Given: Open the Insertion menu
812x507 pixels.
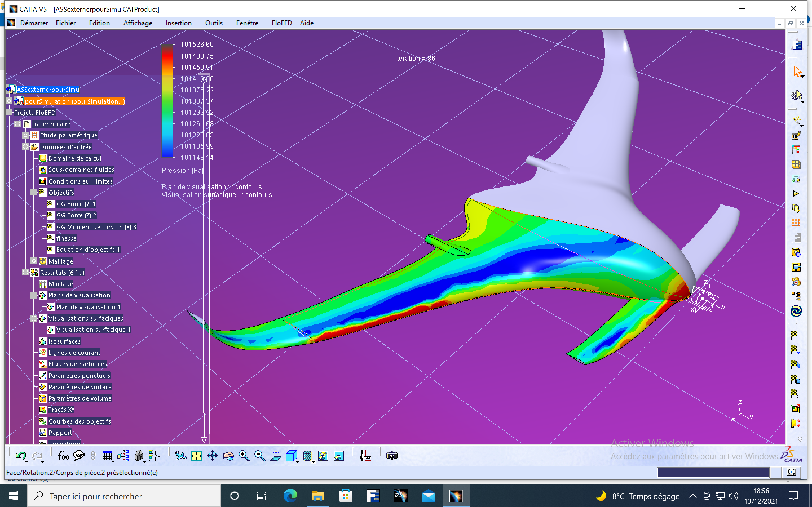Looking at the screenshot, I should click(178, 23).
